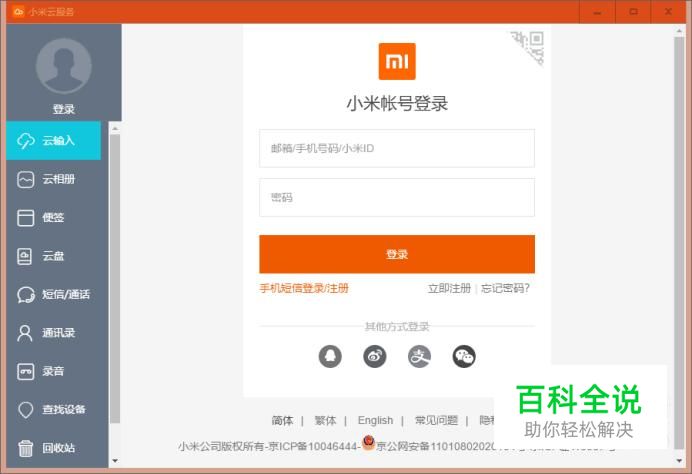The image size is (692, 474).
Task: Click the 京ICP备10046444 footer text
Action: (x=313, y=447)
